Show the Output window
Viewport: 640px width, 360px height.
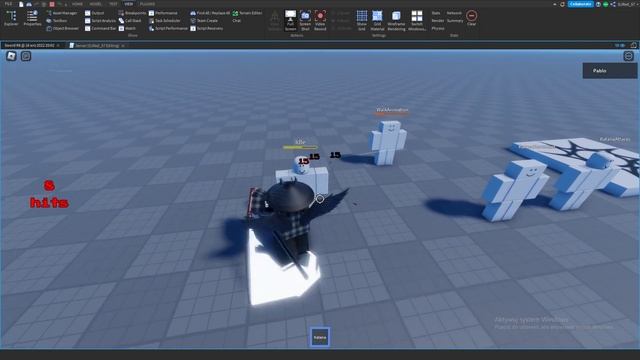pos(94,13)
